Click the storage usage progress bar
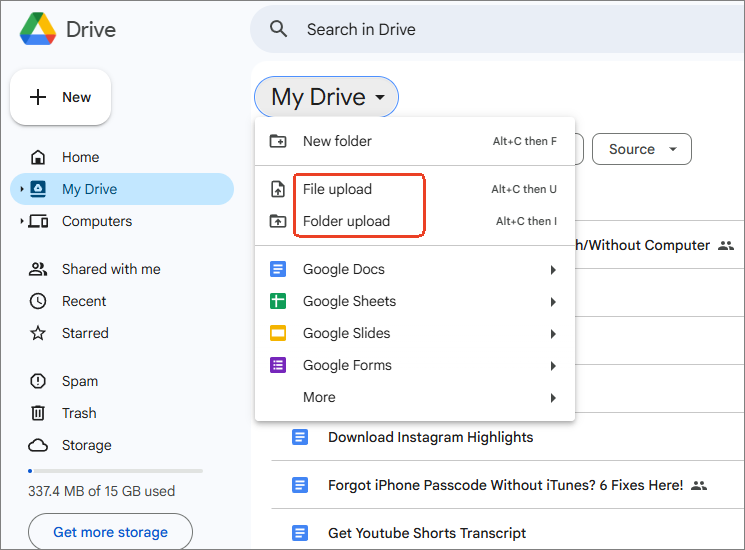Image resolution: width=745 pixels, height=550 pixels. [x=115, y=470]
